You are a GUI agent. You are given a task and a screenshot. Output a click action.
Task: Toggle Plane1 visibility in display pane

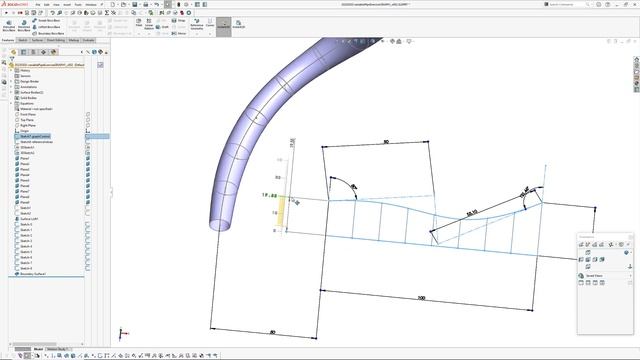pyautogui.click(x=88, y=158)
